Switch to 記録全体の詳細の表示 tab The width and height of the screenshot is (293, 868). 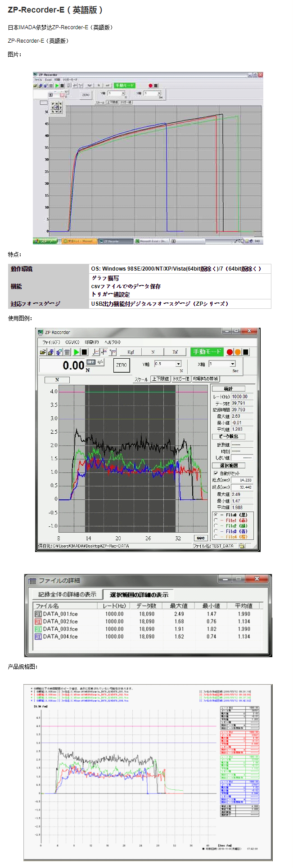(67, 594)
